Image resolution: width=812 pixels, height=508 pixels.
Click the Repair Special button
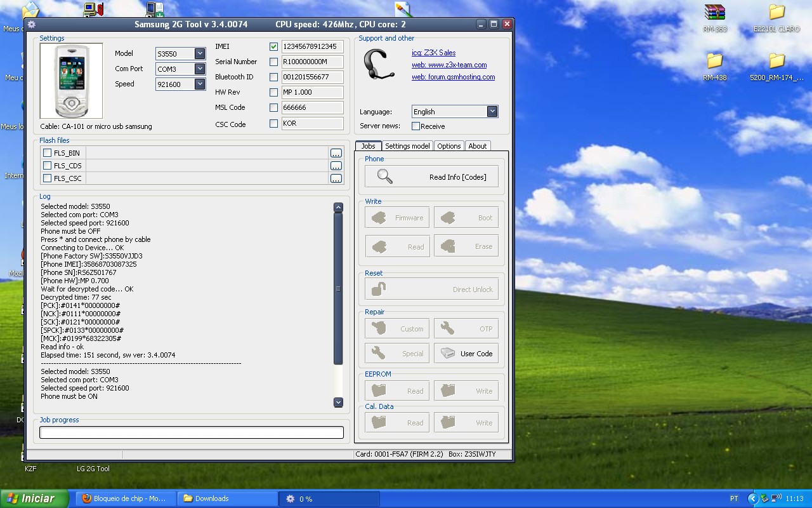[397, 354]
